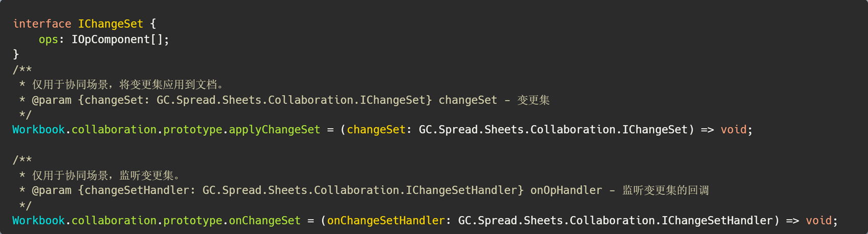Click the interface keyword on first line
The width and height of the screenshot is (868, 234).
pos(42,24)
